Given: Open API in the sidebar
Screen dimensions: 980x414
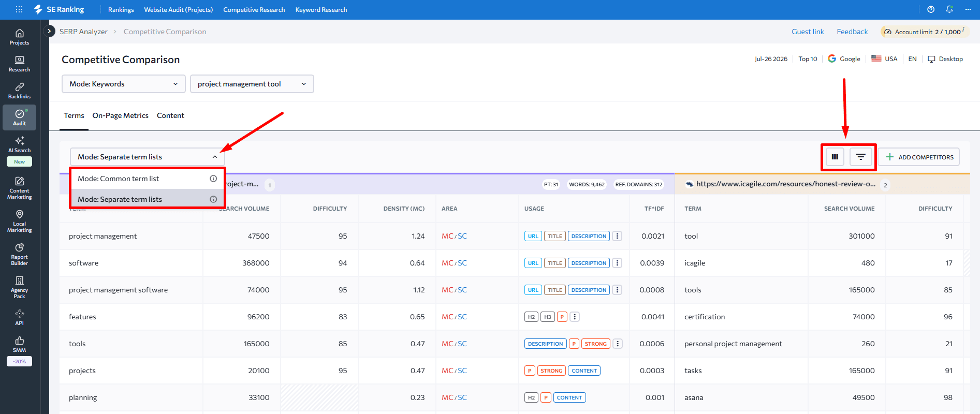Looking at the screenshot, I should coord(19,318).
